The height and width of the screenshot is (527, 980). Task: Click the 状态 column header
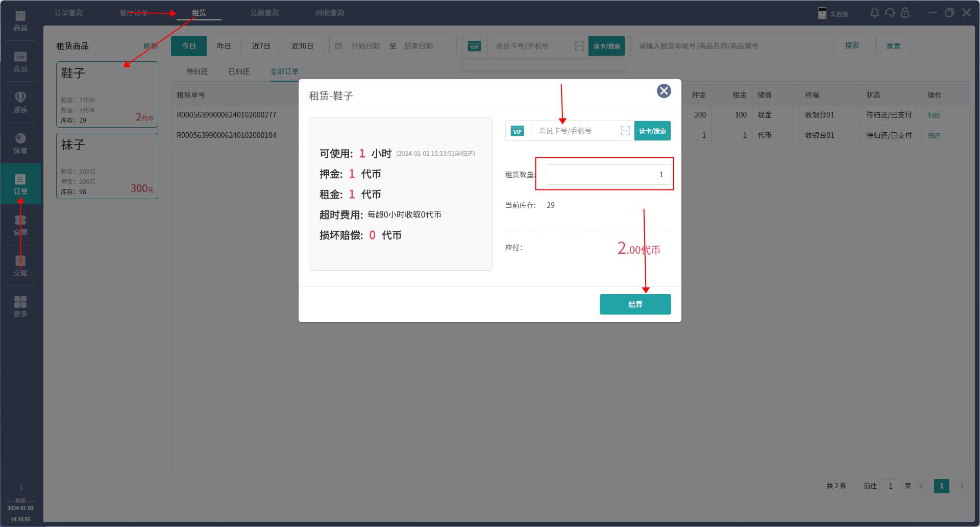(873, 95)
